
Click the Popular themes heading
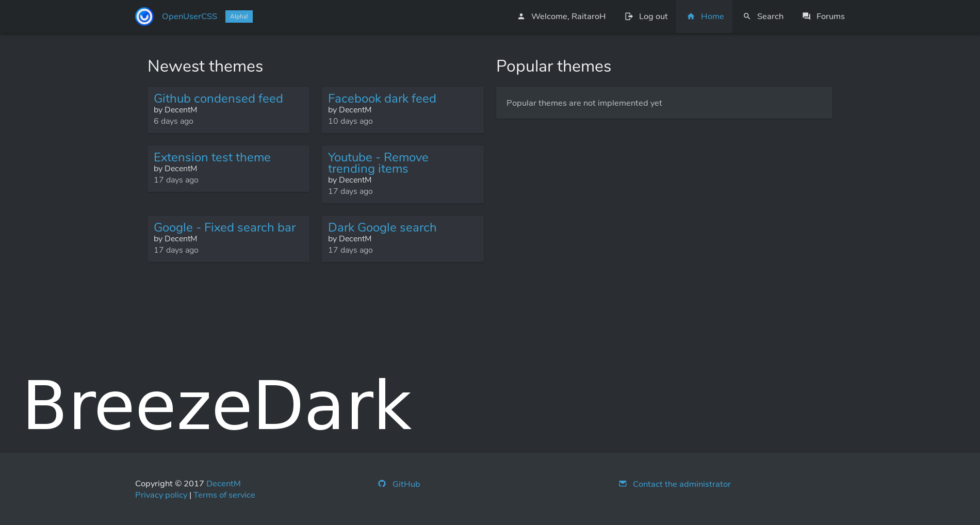click(x=553, y=66)
